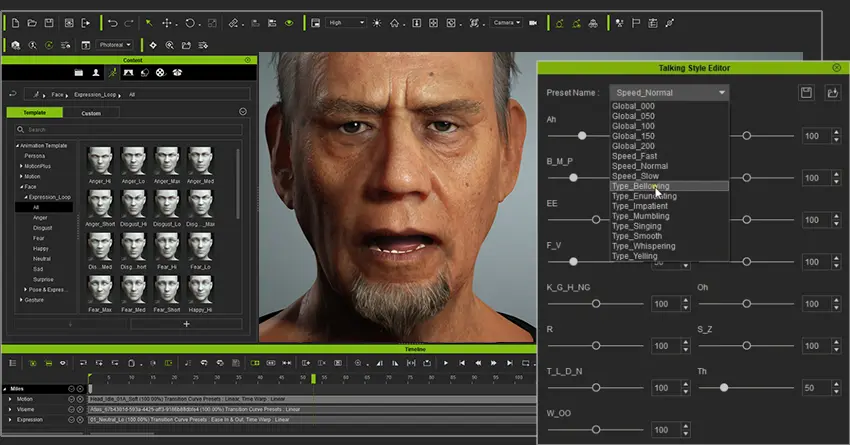Choose Type_Bellowing from preset list

coord(641,186)
